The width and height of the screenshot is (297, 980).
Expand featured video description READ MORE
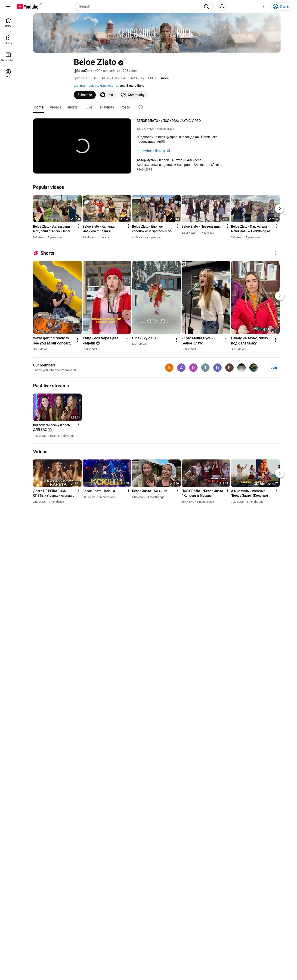click(144, 170)
